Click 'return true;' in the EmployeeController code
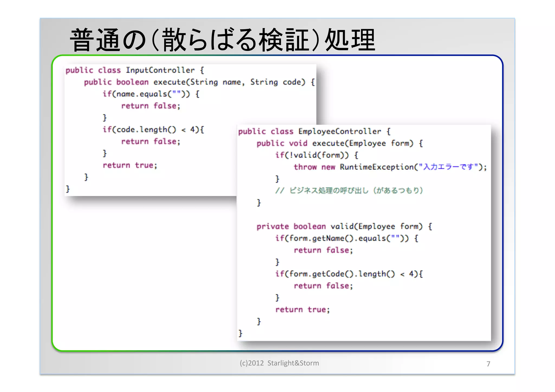This screenshot has width=555, height=392. tap(302, 310)
